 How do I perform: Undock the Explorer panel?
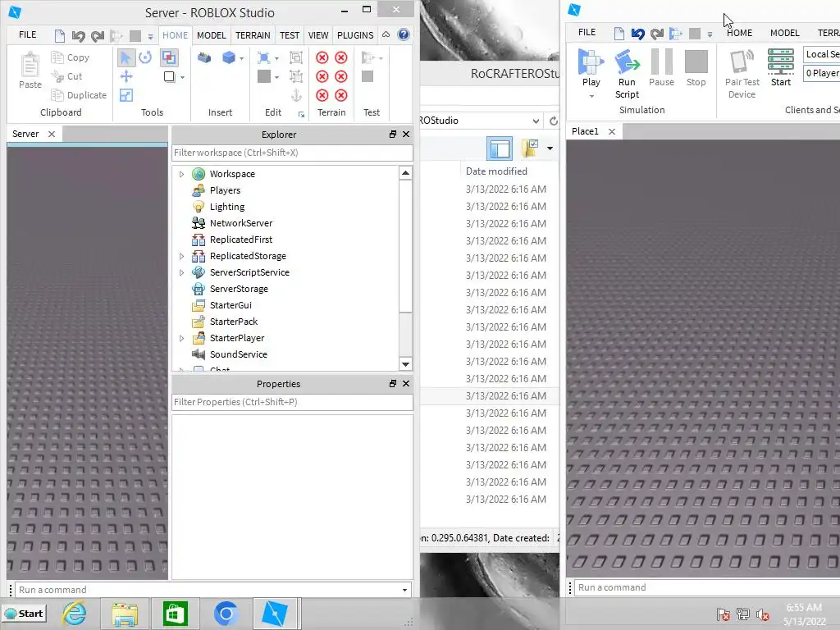(393, 135)
